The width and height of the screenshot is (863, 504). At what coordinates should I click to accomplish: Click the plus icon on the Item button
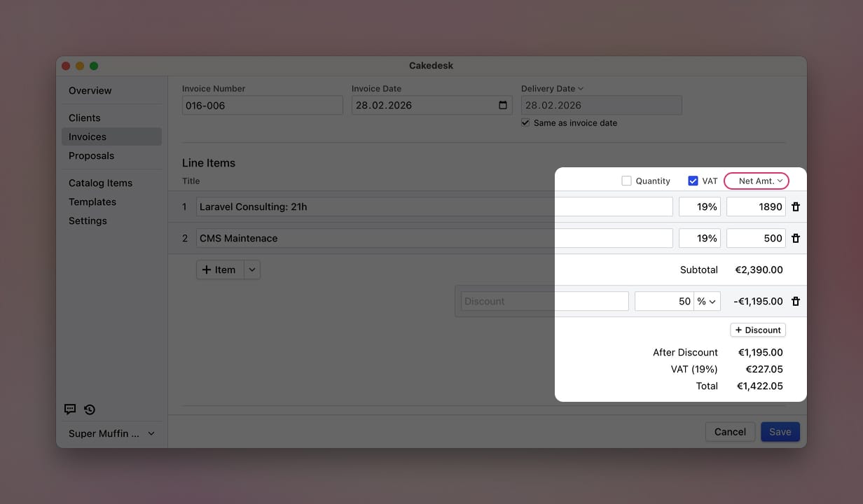pyautogui.click(x=206, y=269)
